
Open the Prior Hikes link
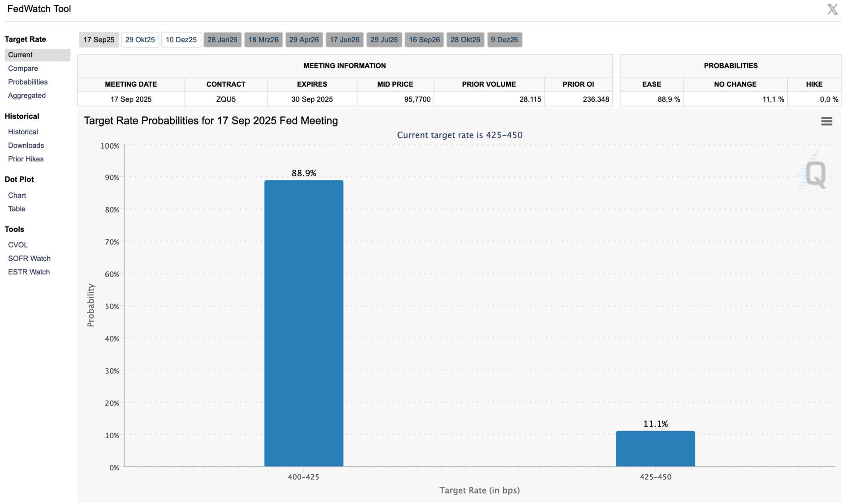tap(26, 159)
